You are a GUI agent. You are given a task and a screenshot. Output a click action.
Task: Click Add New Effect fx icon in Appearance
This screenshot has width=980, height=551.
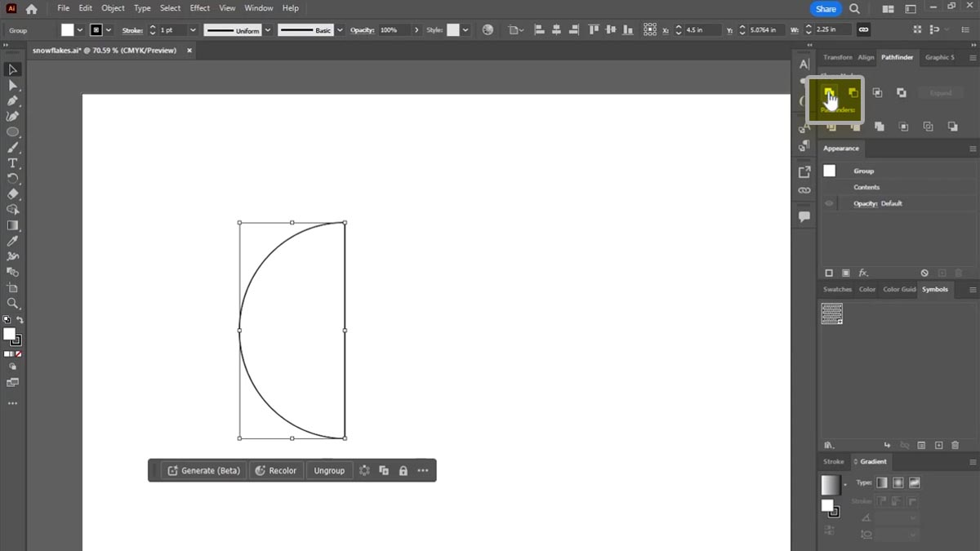[863, 273]
